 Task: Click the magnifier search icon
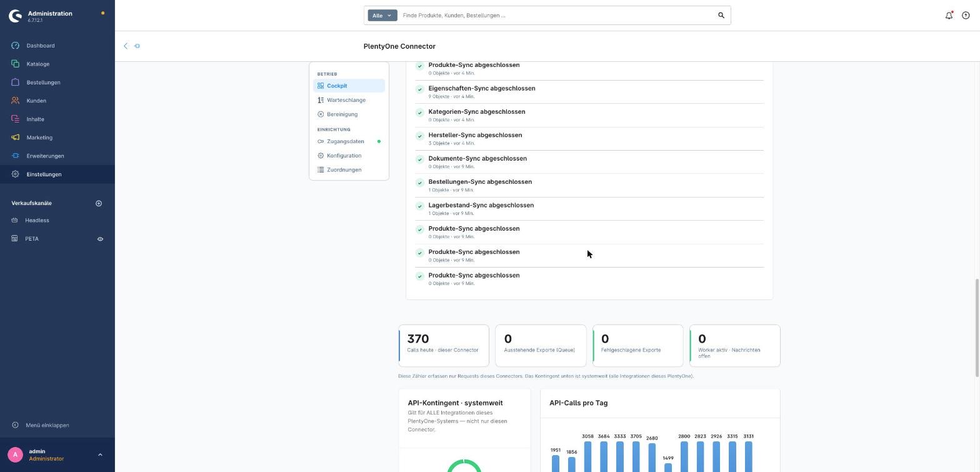coord(721,16)
